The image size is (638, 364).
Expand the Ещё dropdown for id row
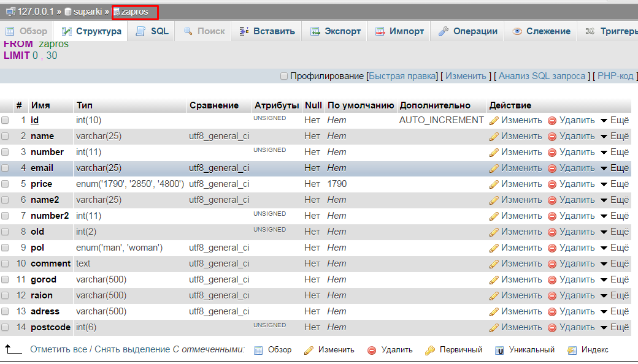[615, 121]
